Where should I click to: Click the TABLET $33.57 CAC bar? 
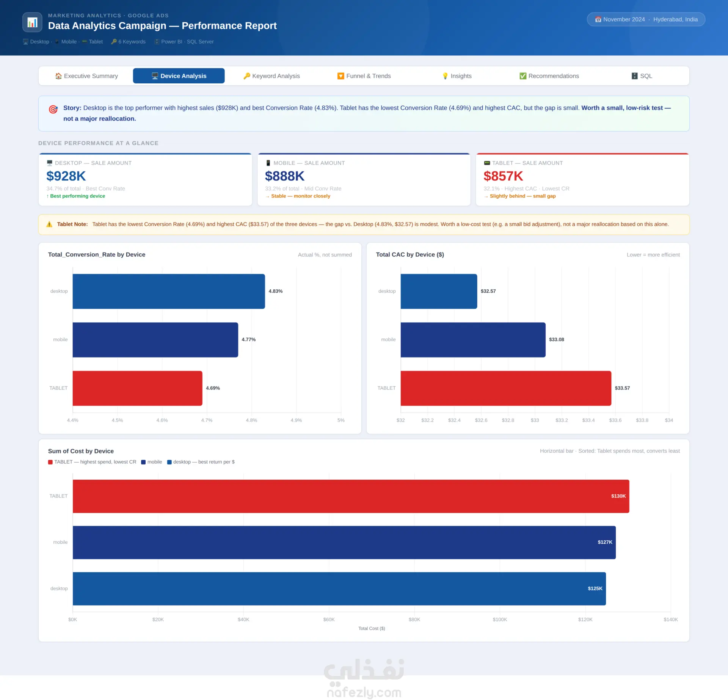[x=506, y=388]
